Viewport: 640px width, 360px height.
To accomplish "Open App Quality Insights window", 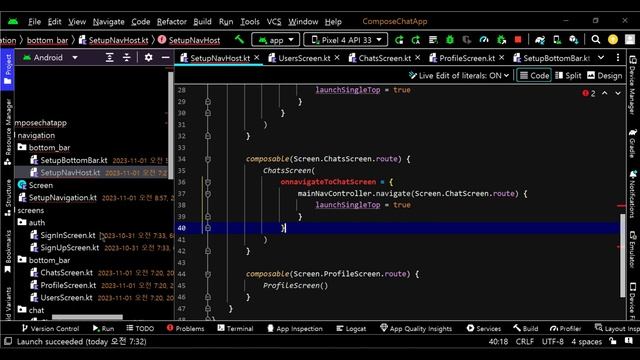I will [x=416, y=328].
